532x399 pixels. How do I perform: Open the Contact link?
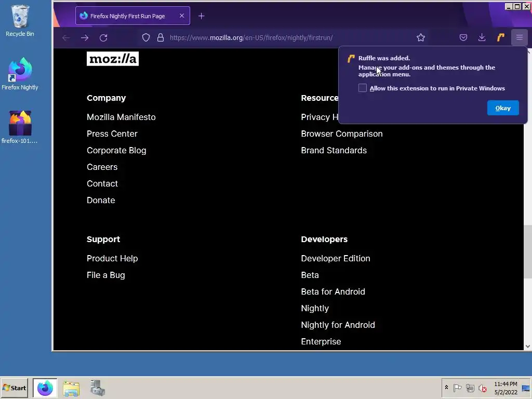click(x=102, y=183)
